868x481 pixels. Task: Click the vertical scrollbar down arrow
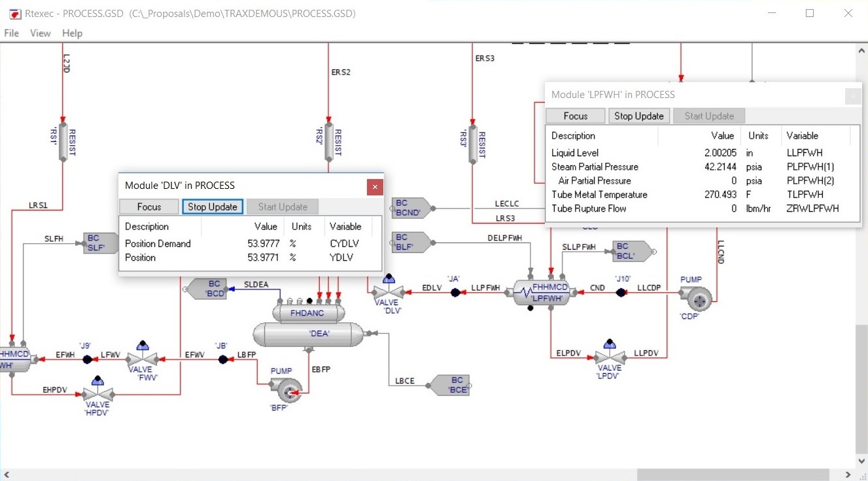(x=861, y=460)
